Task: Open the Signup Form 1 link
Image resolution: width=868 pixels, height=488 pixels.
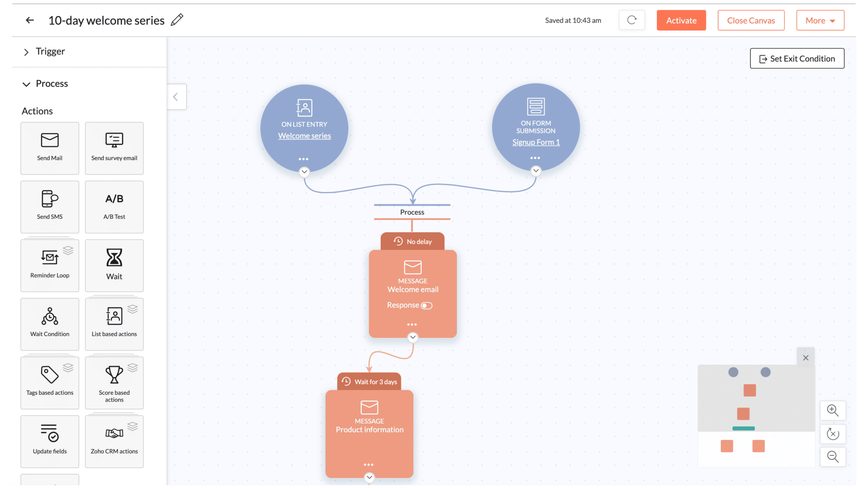Action: (536, 142)
